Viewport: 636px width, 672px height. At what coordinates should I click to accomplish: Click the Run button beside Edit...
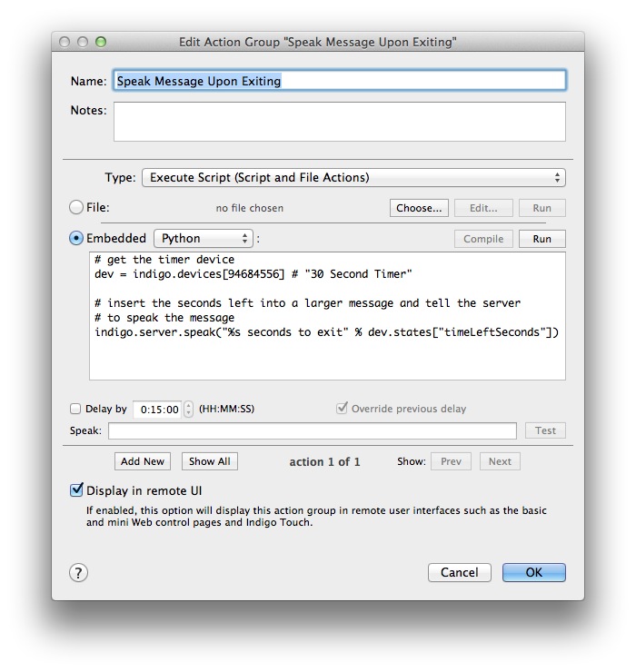542,208
